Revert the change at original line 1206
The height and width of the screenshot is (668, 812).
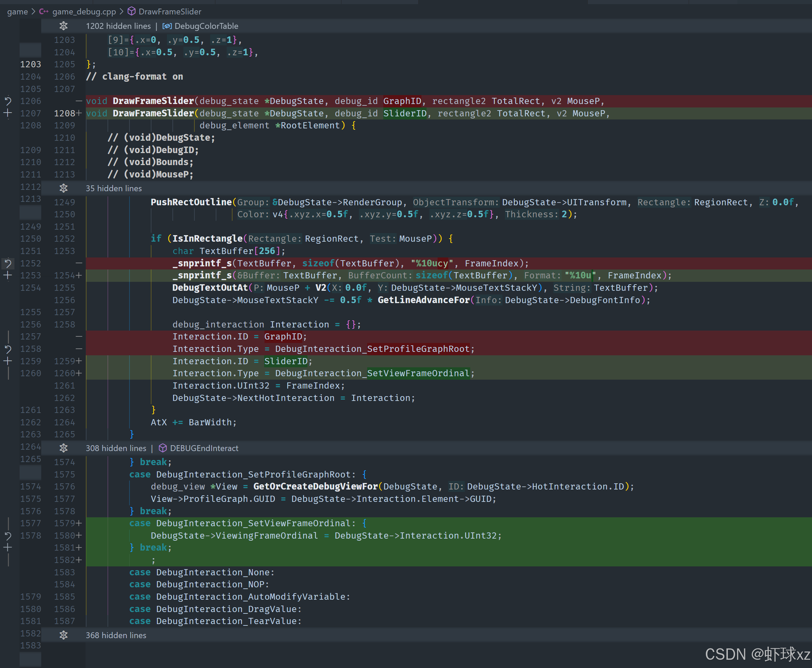8,101
